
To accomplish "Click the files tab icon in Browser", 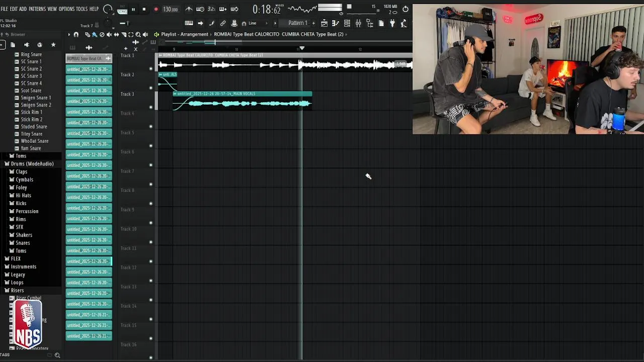I will point(13,45).
